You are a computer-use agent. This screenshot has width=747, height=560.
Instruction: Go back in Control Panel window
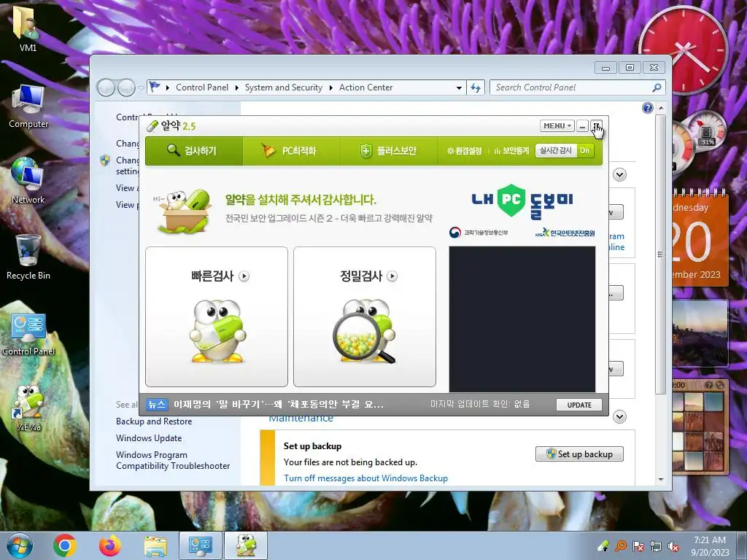(106, 87)
